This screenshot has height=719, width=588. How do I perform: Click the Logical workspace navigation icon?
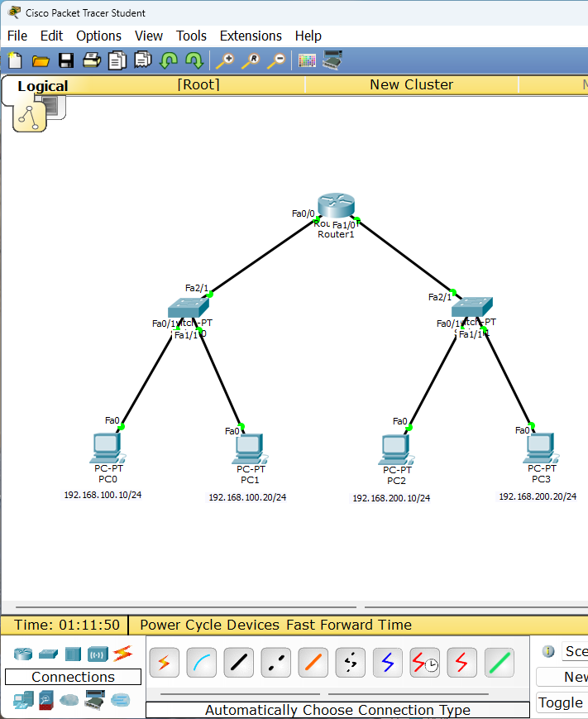point(29,117)
